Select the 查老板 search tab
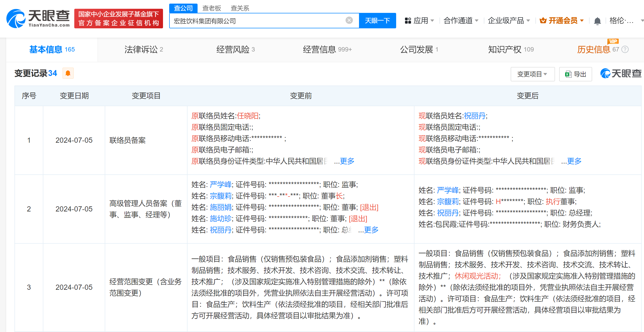Screen dimensions: 644x332 click(x=211, y=8)
